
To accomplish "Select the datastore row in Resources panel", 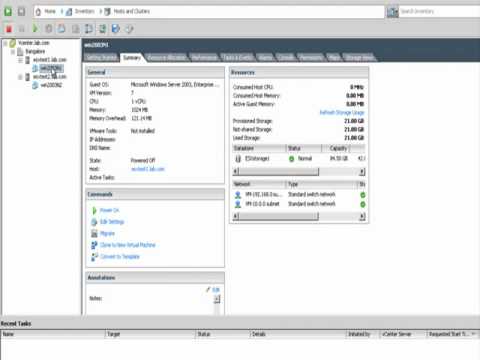I will (299, 159).
